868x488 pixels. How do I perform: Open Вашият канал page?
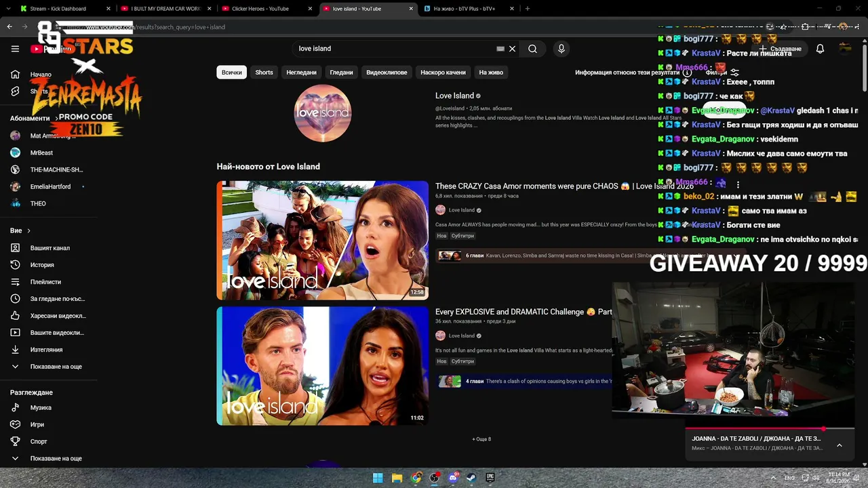[x=49, y=248]
